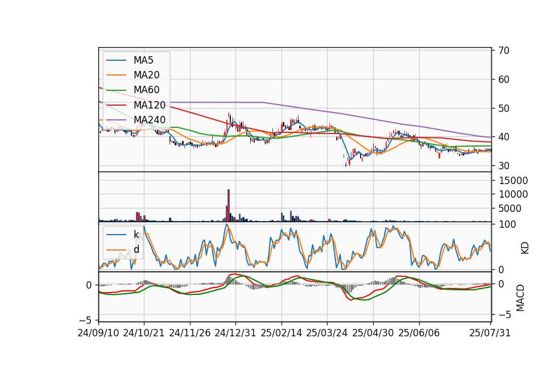Screen dimensions: 546x392
Task: Click the blue MA5 legend line swatch
Action: coord(116,61)
